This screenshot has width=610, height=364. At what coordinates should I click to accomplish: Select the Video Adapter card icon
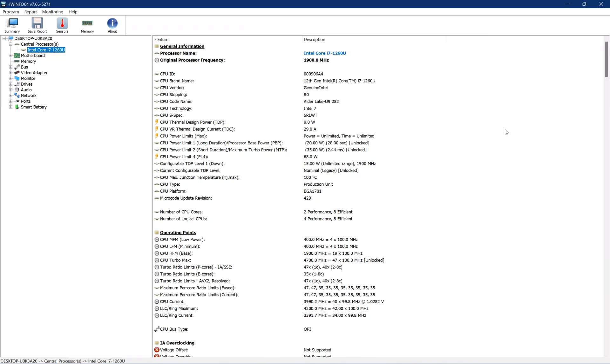[x=17, y=73]
